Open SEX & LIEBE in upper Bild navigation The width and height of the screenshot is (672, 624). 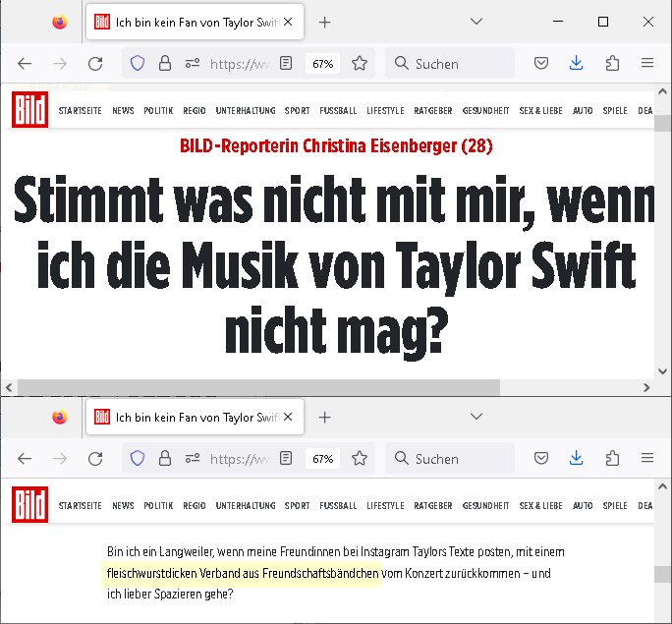[541, 111]
